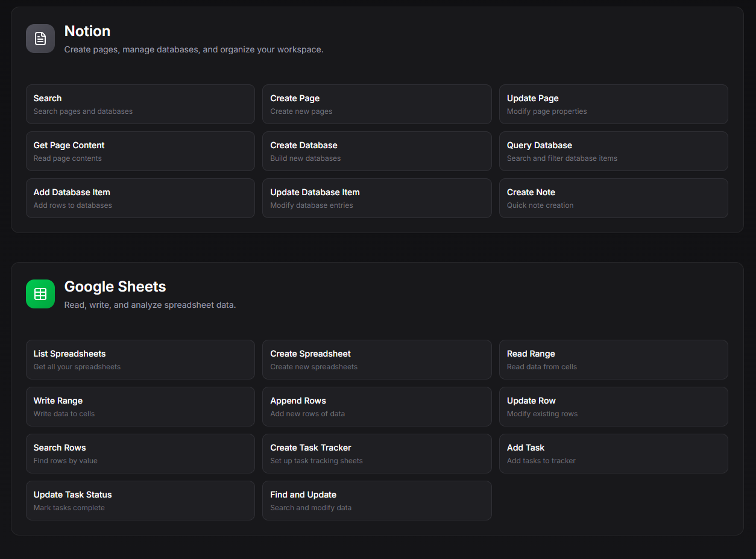The image size is (756, 559).
Task: Click the Notion section heading
Action: coord(87,31)
